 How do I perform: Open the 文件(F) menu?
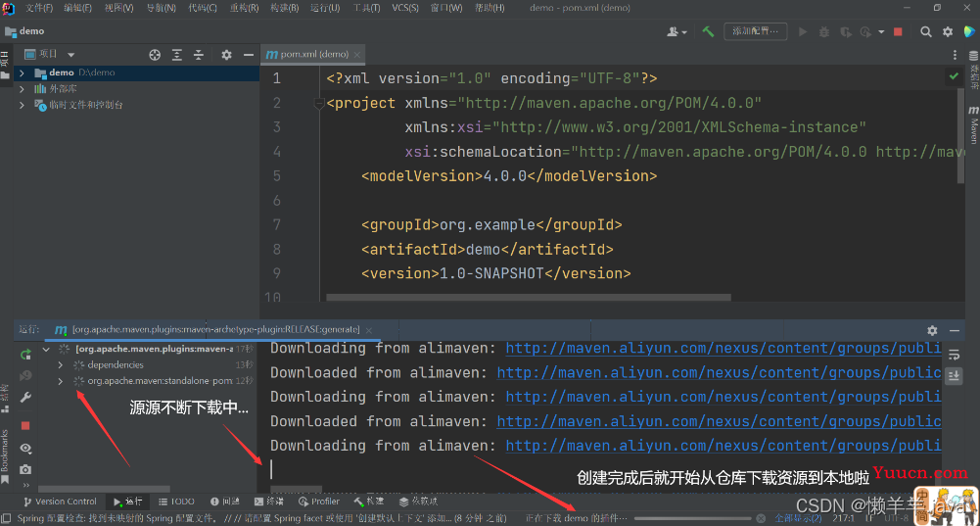39,8
